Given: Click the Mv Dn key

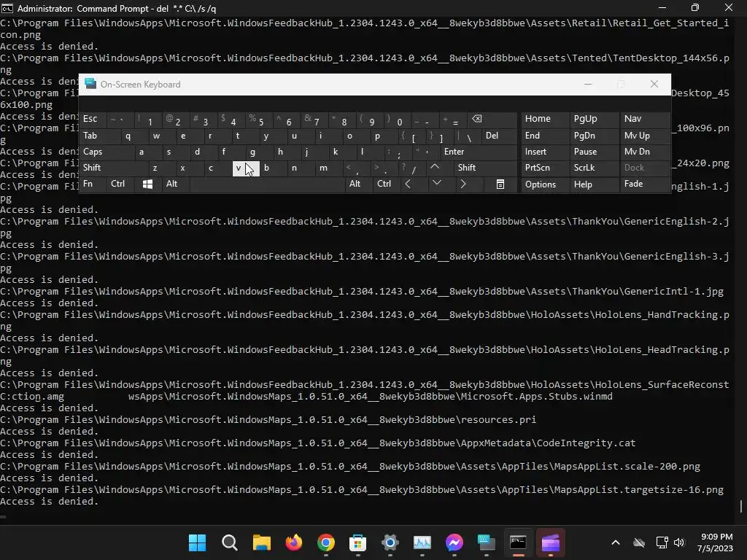Looking at the screenshot, I should (x=645, y=152).
